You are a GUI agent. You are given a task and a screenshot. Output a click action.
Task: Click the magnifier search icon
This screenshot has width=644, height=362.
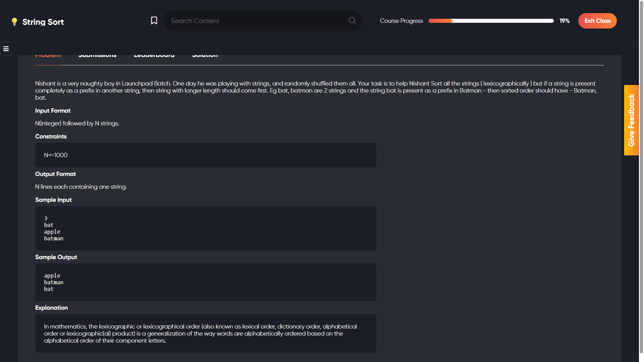[352, 21]
